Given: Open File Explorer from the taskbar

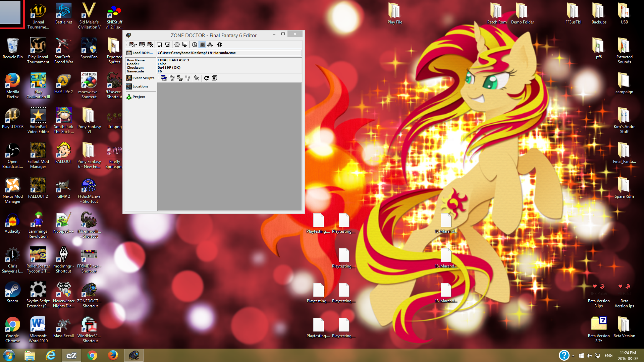Looking at the screenshot, I should click(x=30, y=355).
